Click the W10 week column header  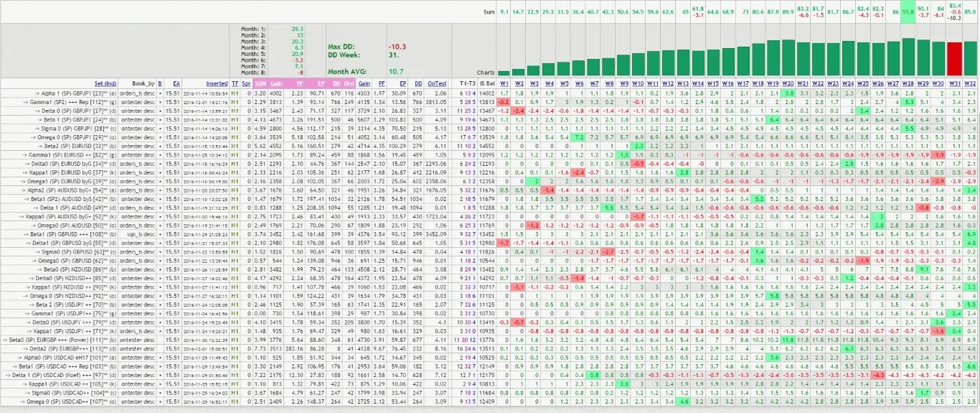(x=638, y=84)
